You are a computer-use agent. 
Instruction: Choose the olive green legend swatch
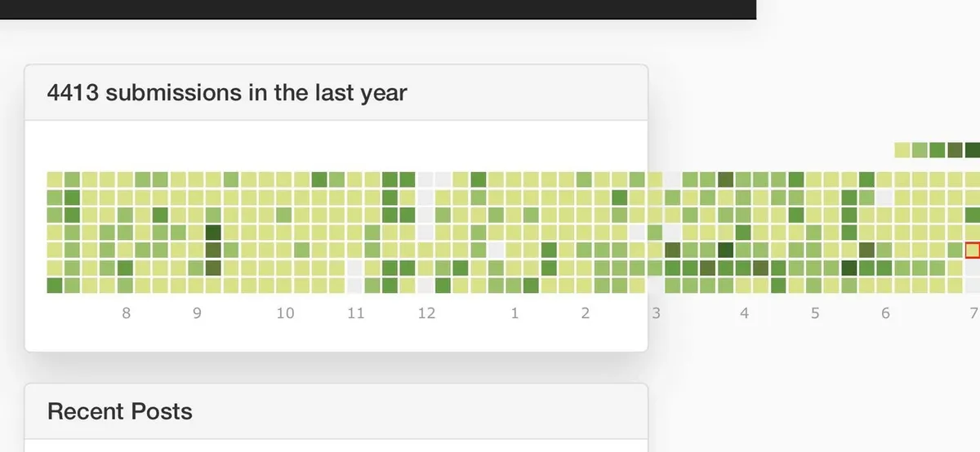pos(955,150)
